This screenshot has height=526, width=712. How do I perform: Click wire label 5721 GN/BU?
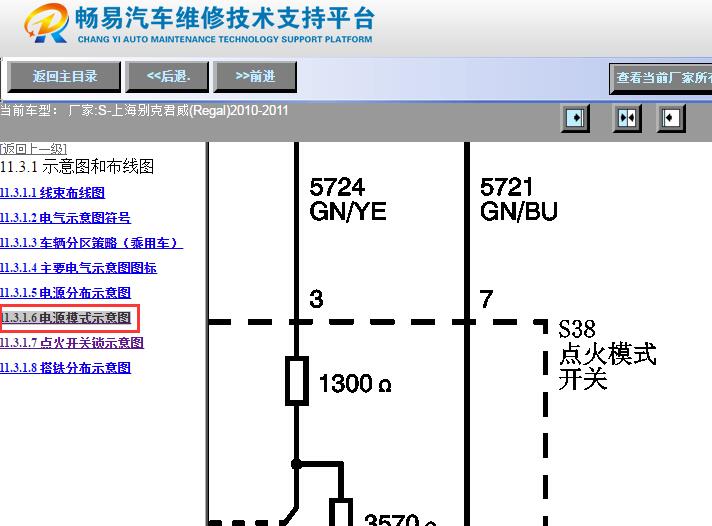coord(519,199)
